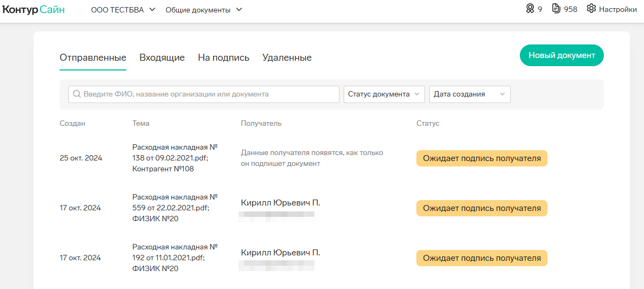
Task: Expand the ООО ТЕСТБВА organization dropdown
Action: [123, 9]
